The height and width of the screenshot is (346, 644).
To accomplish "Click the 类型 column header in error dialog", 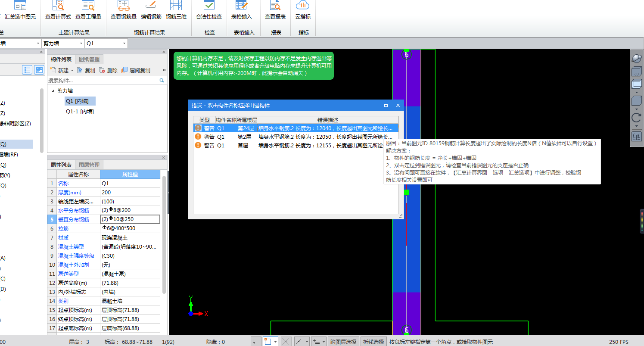I will click(x=204, y=120).
